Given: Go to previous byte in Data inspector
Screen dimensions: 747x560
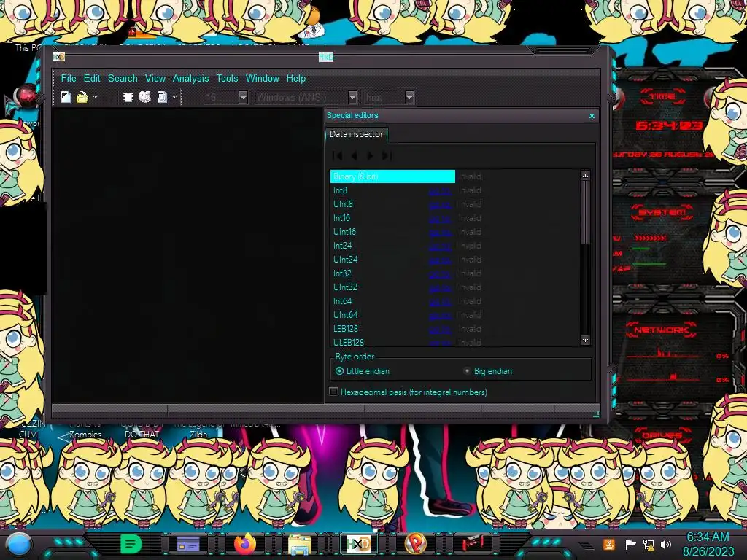Looking at the screenshot, I should 354,156.
